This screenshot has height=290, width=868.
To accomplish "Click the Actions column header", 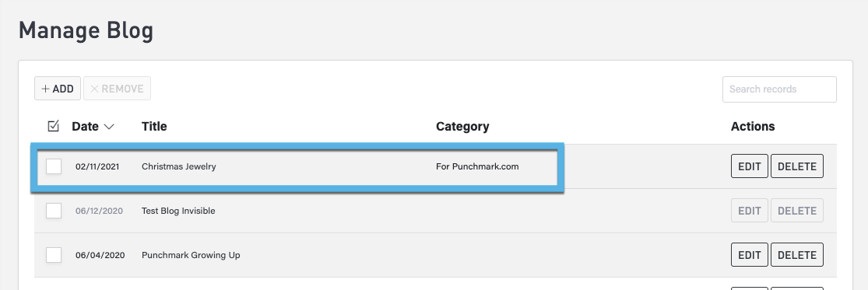I will [753, 127].
